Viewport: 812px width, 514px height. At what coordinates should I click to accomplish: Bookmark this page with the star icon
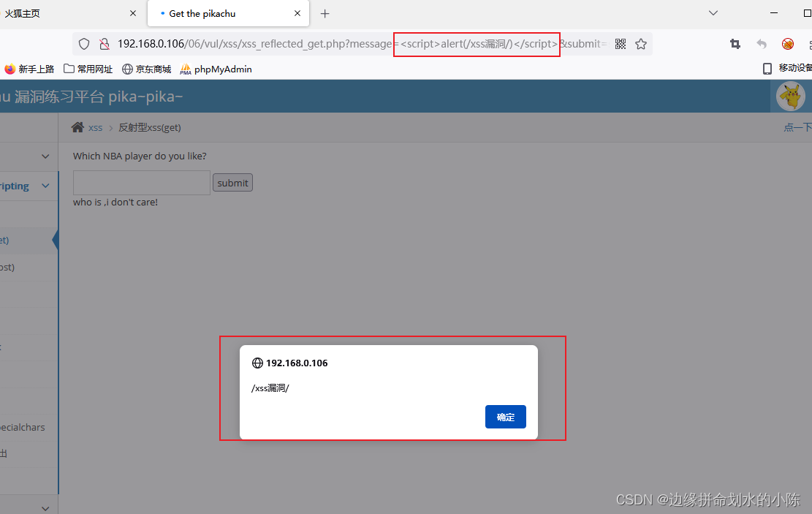click(641, 44)
